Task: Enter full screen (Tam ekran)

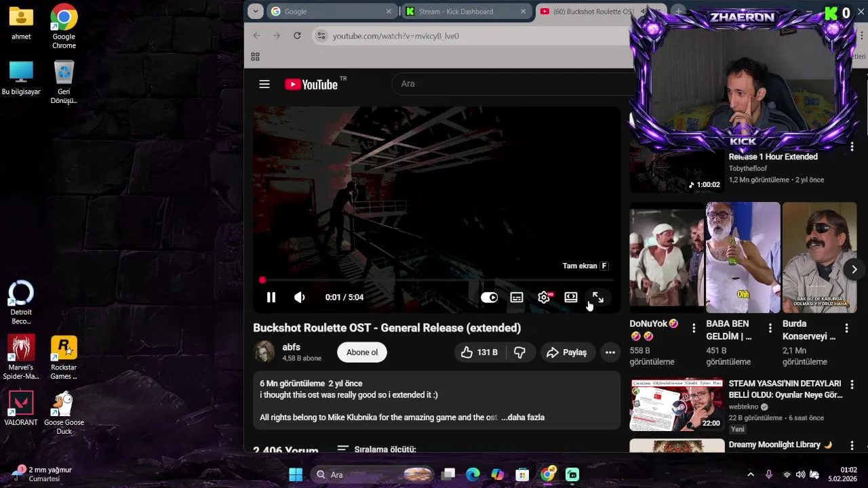Action: coord(598,298)
